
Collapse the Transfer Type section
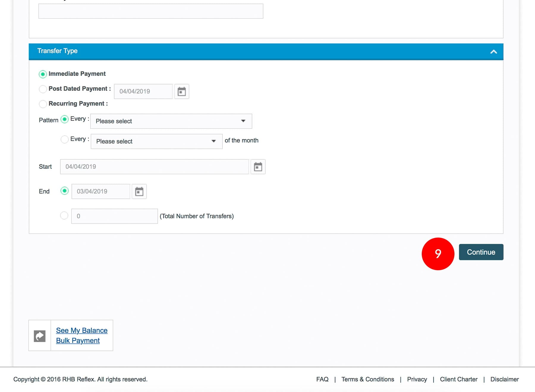click(x=493, y=52)
